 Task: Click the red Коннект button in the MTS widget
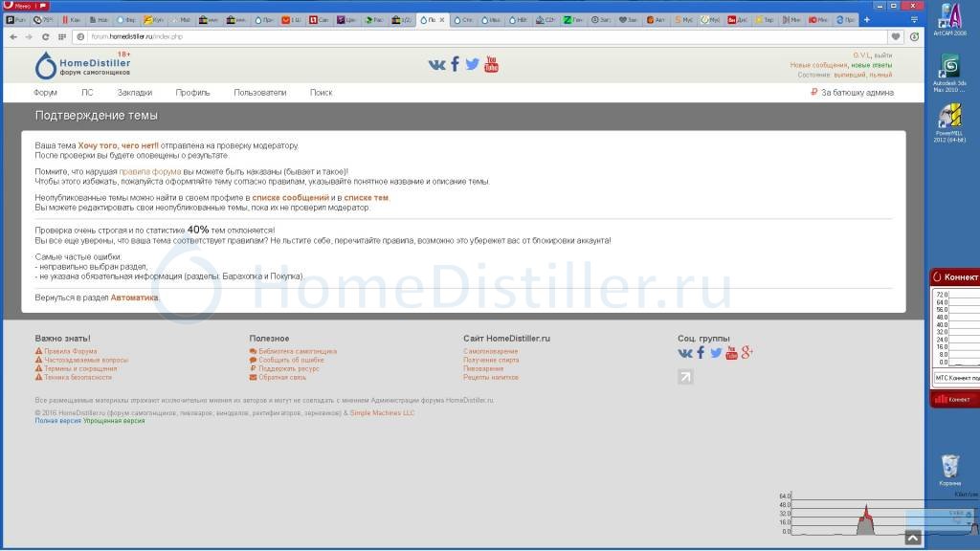[x=954, y=399]
